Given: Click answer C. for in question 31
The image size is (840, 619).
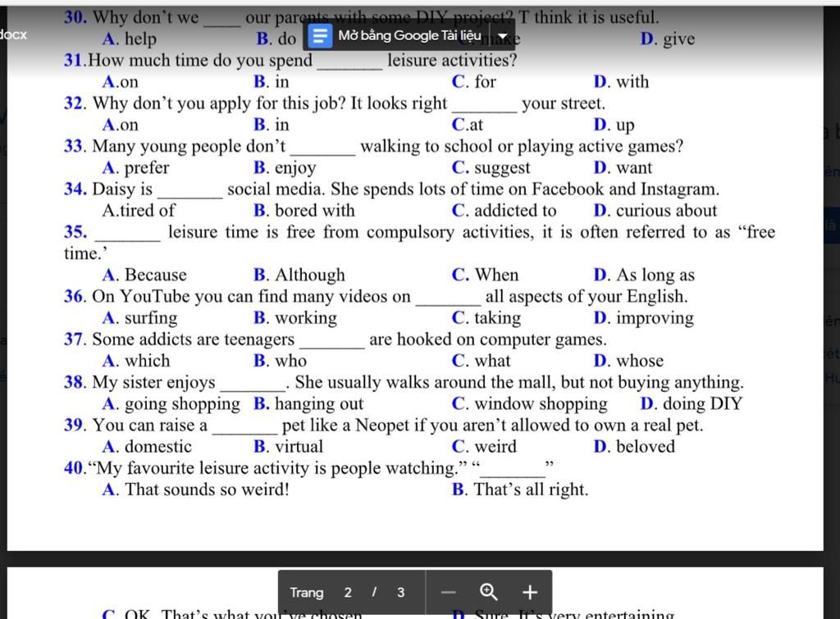Looking at the screenshot, I should click(x=473, y=81).
